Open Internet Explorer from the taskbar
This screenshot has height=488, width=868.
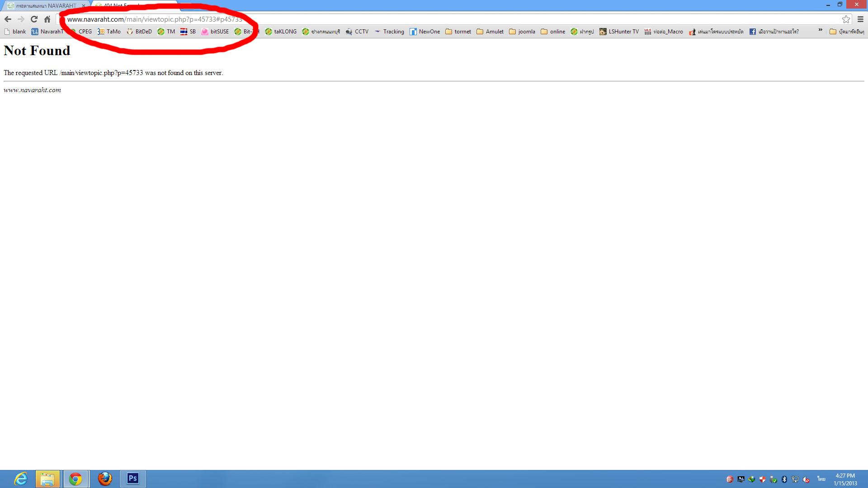pos(21,479)
